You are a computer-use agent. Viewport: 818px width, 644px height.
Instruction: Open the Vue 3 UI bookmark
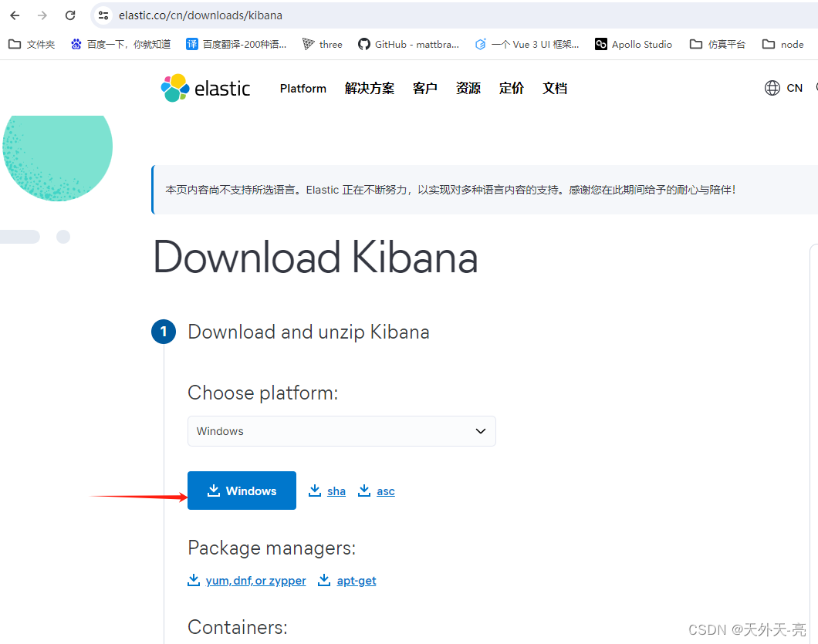click(x=527, y=44)
